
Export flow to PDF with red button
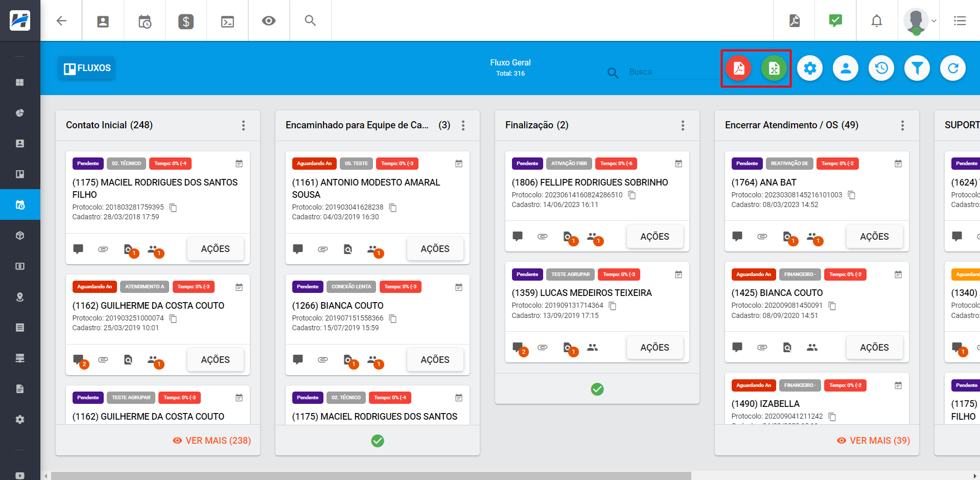coord(738,68)
